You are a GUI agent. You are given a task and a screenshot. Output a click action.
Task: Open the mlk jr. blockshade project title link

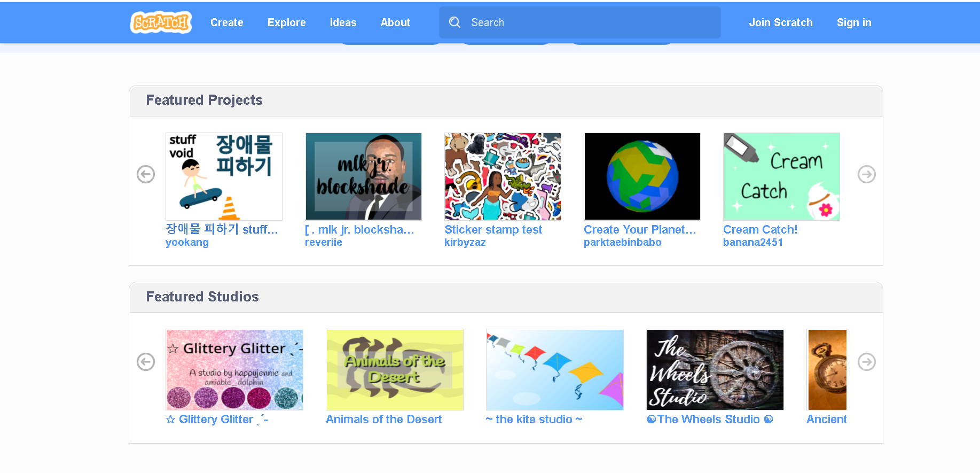(x=359, y=230)
